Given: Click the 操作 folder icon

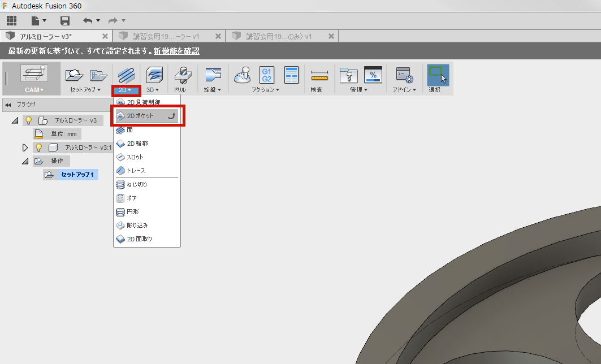Looking at the screenshot, I should [x=38, y=161].
